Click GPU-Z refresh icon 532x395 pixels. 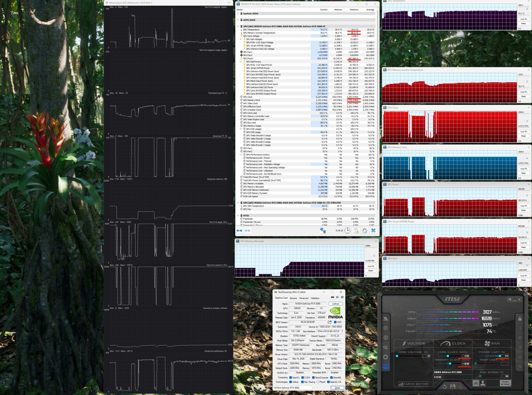coord(337,297)
